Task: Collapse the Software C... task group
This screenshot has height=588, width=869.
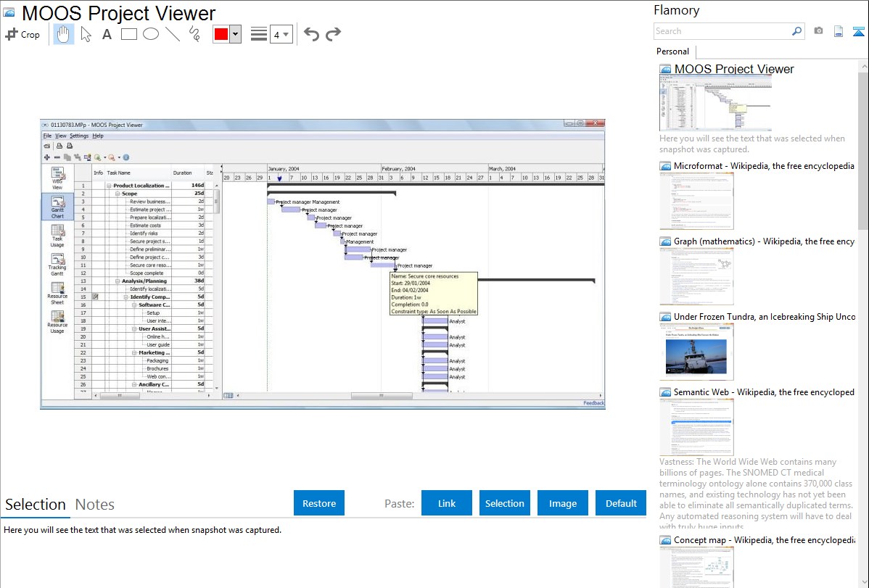Action: coord(134,305)
